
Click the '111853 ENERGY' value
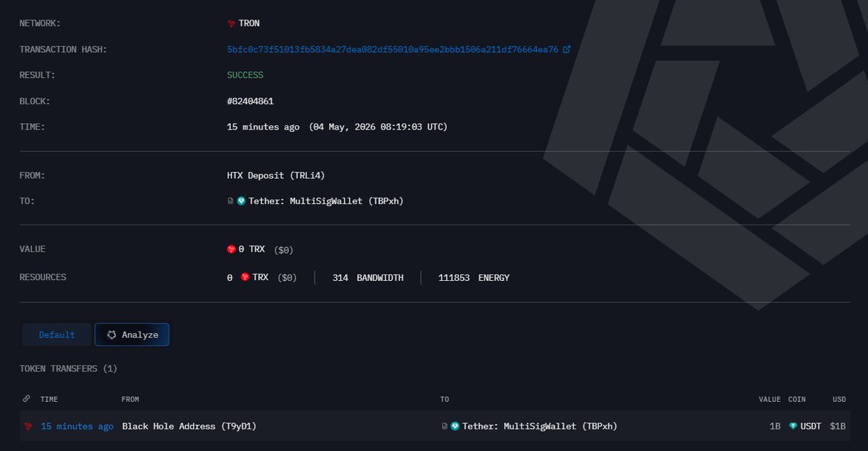pyautogui.click(x=474, y=277)
